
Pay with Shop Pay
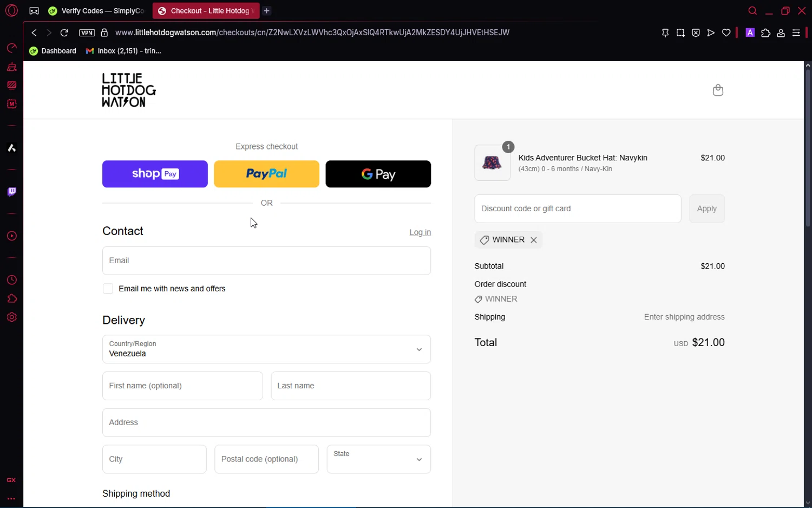click(x=155, y=174)
